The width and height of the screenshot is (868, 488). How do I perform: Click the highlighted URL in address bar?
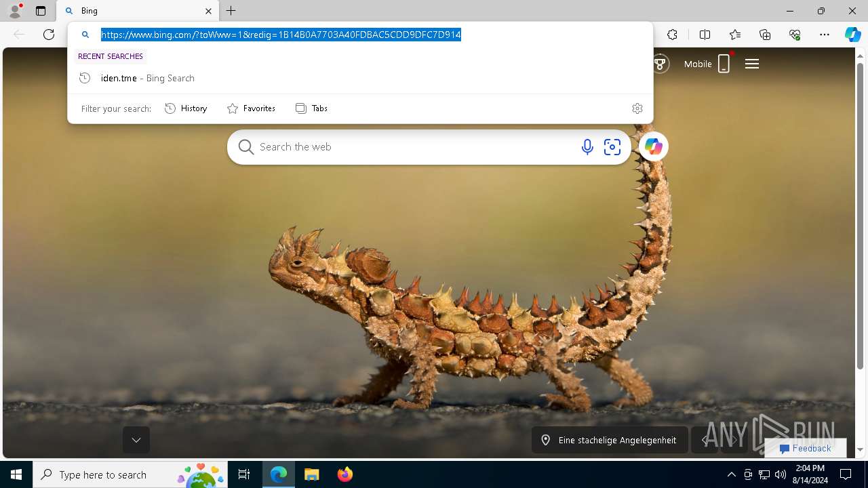coord(281,35)
